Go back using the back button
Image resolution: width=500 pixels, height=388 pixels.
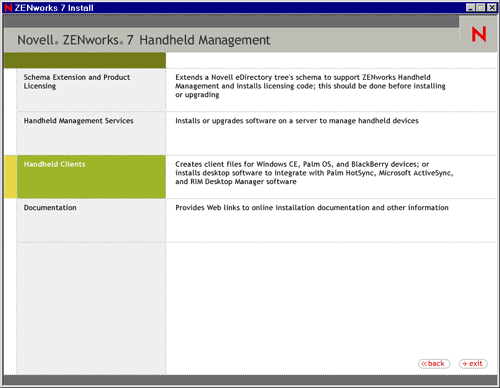pos(434,364)
